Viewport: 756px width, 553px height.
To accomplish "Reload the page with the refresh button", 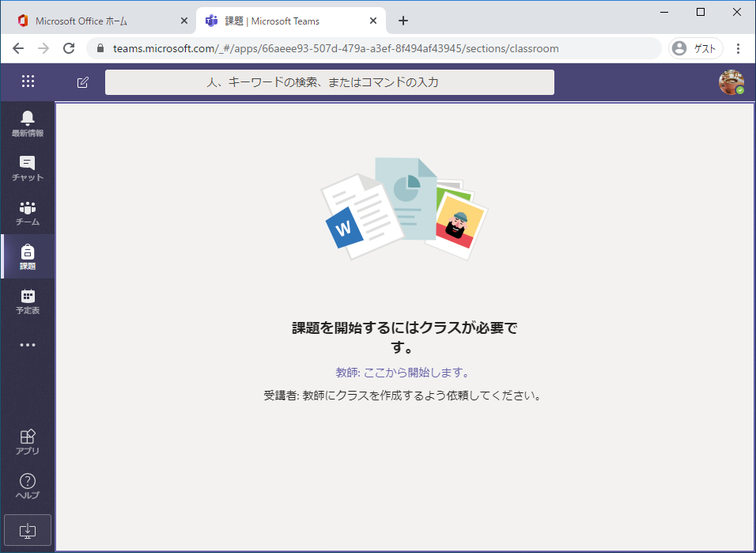I will pos(69,48).
